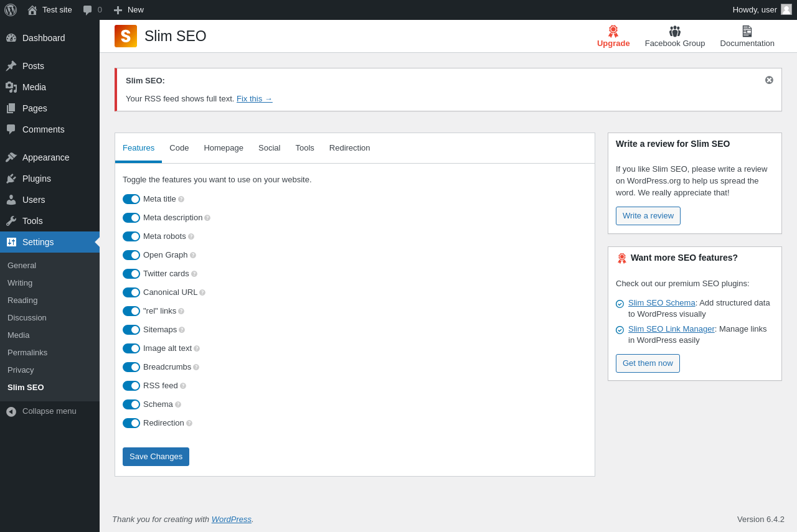This screenshot has height=532, width=797.
Task: Turn off the Breadcrumbs toggle
Action: [131, 367]
